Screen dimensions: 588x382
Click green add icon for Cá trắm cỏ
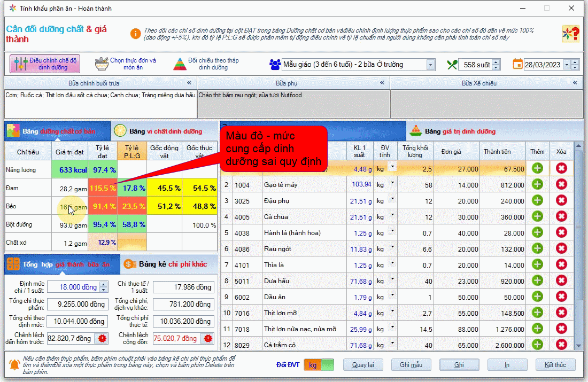pyautogui.click(x=537, y=345)
